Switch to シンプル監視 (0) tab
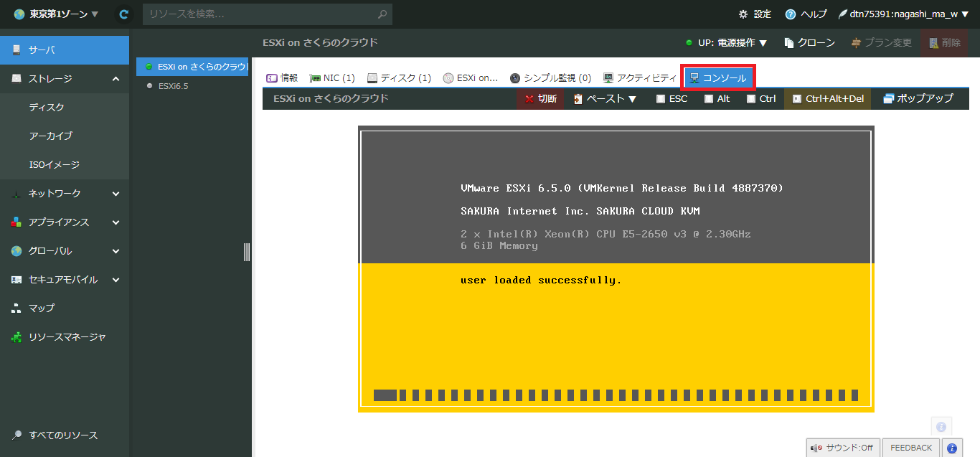980x457 pixels. coord(551,77)
